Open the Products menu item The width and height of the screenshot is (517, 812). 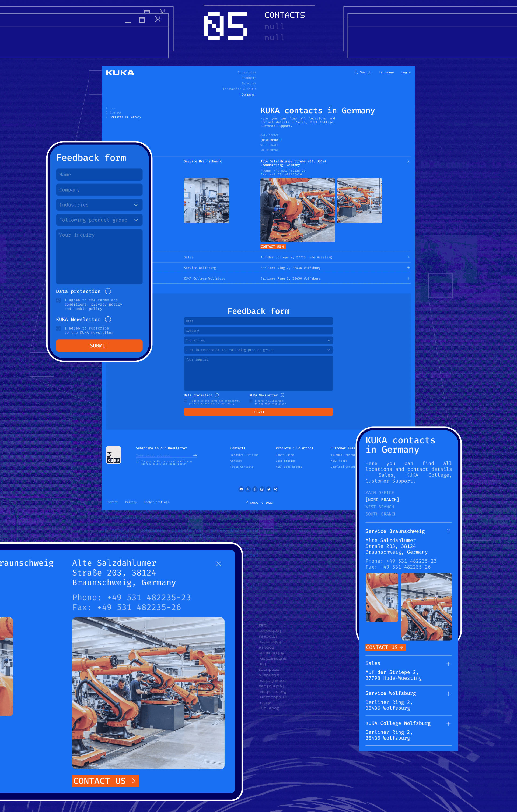[x=249, y=78]
